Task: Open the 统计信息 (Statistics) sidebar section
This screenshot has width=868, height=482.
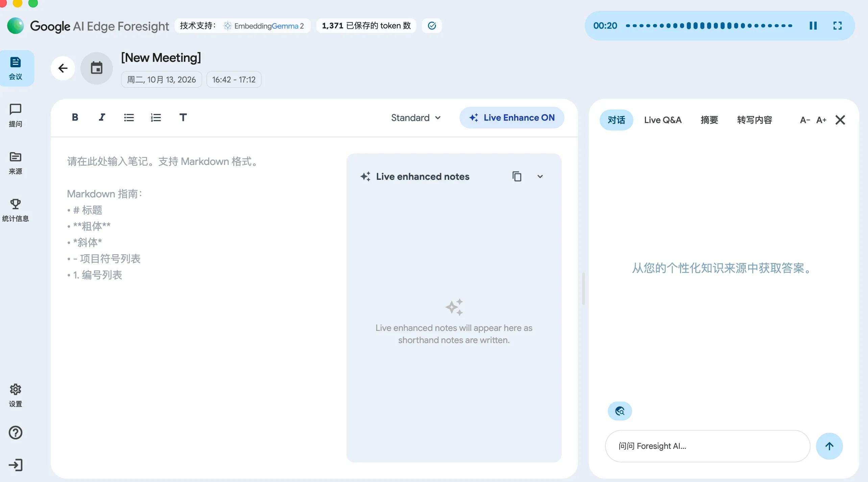Action: (x=16, y=210)
